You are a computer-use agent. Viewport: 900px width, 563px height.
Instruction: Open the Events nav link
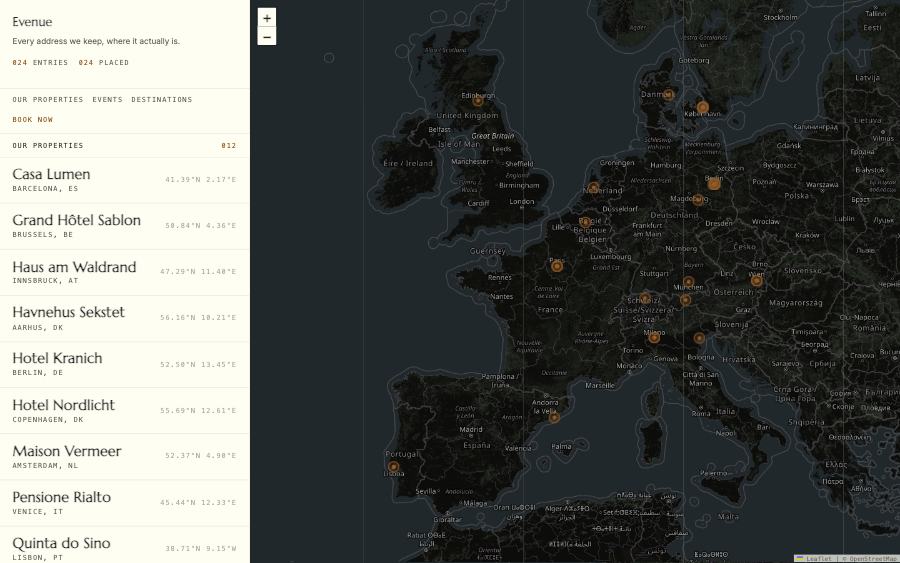pos(107,100)
